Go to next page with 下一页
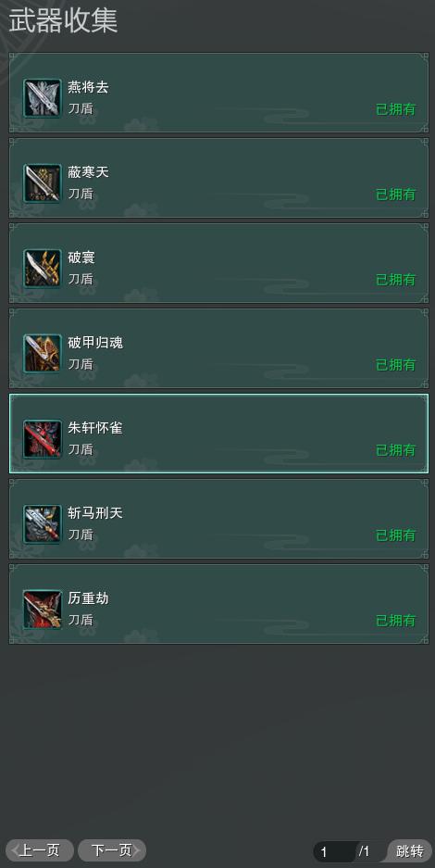Image resolution: width=435 pixels, height=868 pixels. click(x=112, y=850)
